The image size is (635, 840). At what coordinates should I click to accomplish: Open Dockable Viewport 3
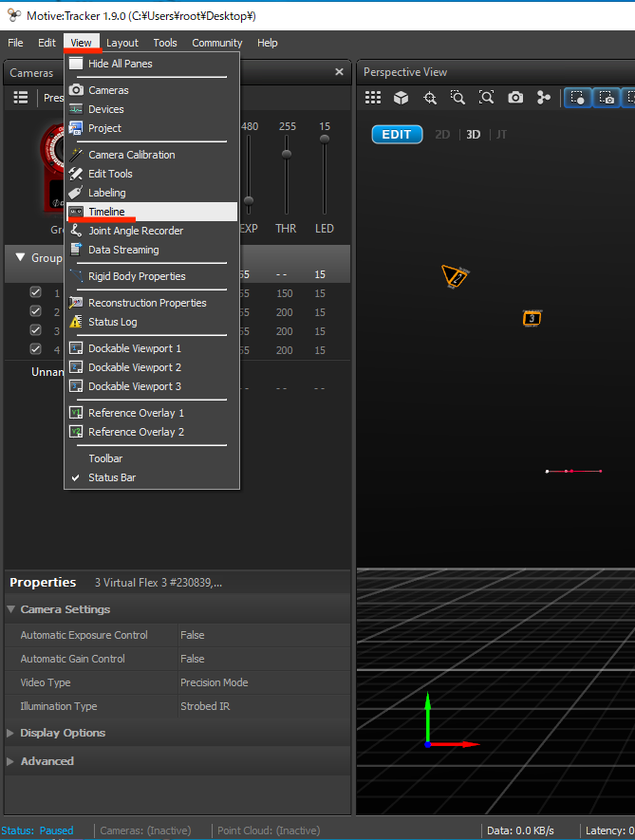point(152,386)
